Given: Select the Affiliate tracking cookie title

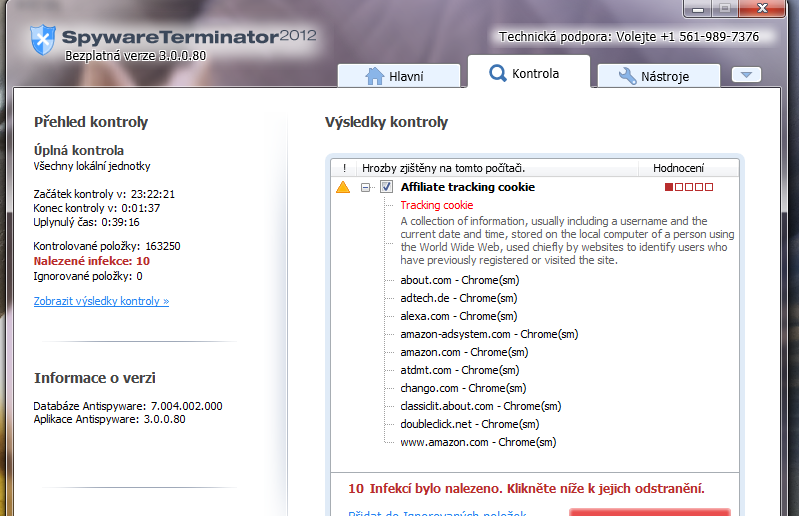Looking at the screenshot, I should 467,187.
